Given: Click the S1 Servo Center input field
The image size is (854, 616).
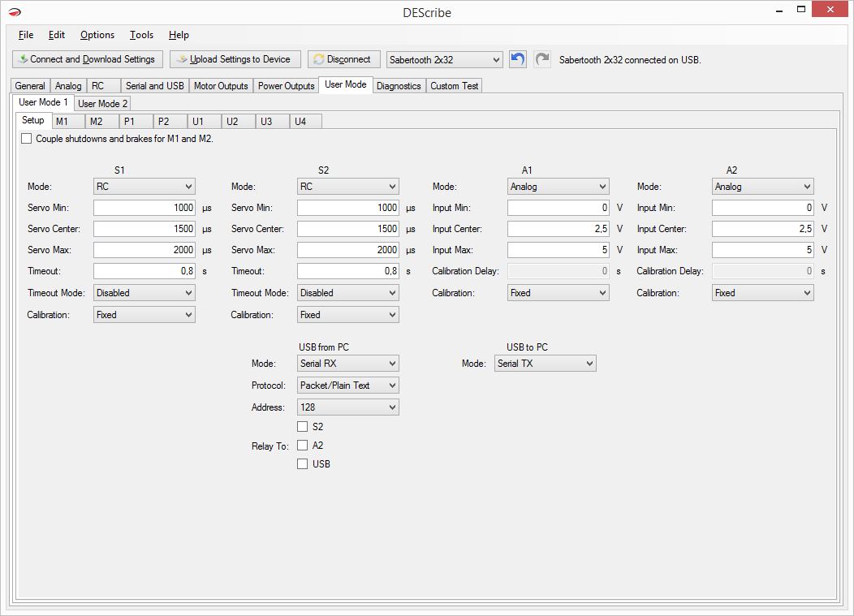Looking at the screenshot, I should coord(144,229).
